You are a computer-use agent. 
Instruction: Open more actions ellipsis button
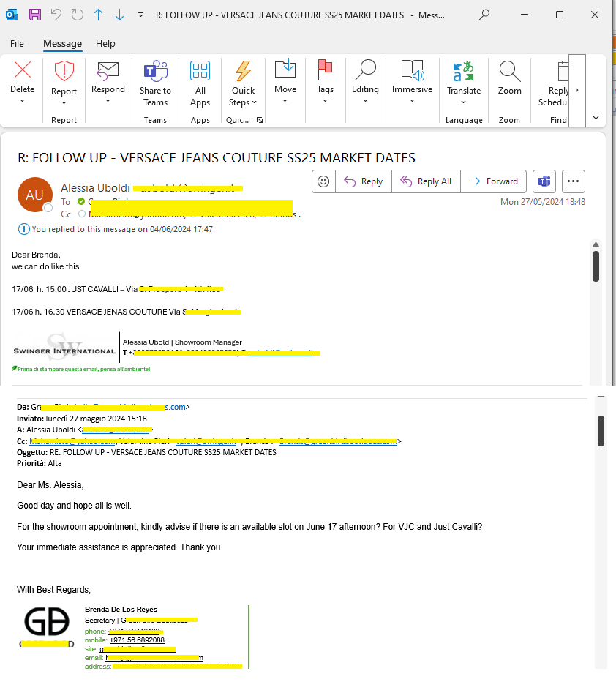click(x=573, y=181)
